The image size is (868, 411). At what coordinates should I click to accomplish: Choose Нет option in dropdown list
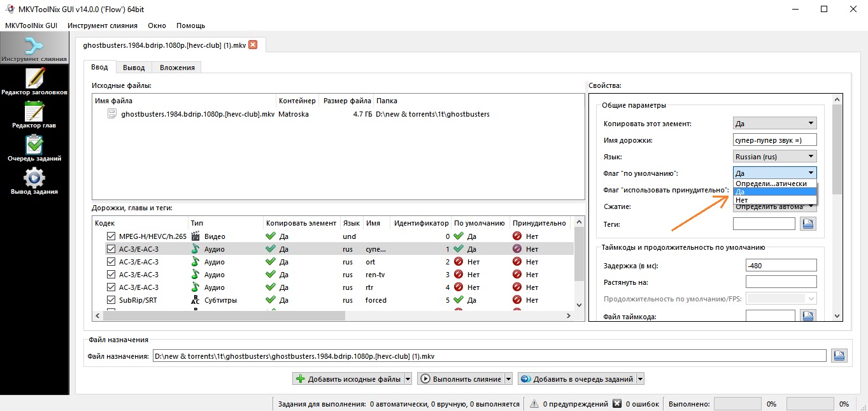pyautogui.click(x=774, y=200)
